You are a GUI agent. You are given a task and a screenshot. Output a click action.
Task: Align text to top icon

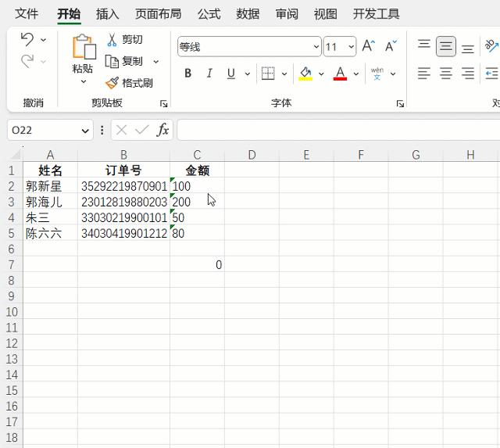coord(424,45)
